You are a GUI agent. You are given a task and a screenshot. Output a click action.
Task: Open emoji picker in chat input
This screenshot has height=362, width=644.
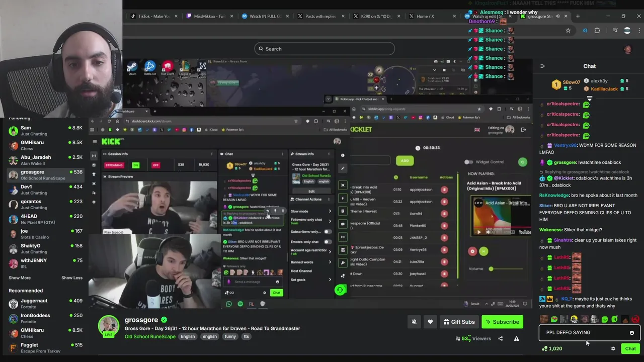click(x=632, y=332)
